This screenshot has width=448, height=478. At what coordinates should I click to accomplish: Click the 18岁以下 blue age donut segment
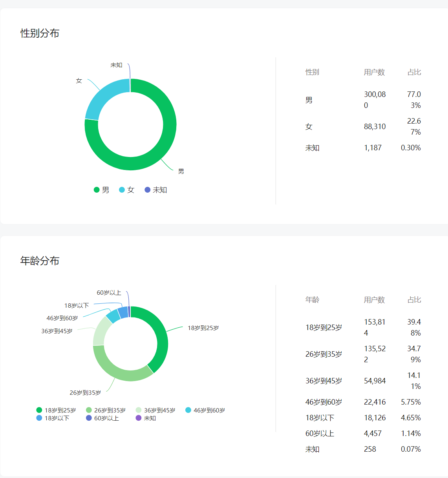click(123, 312)
